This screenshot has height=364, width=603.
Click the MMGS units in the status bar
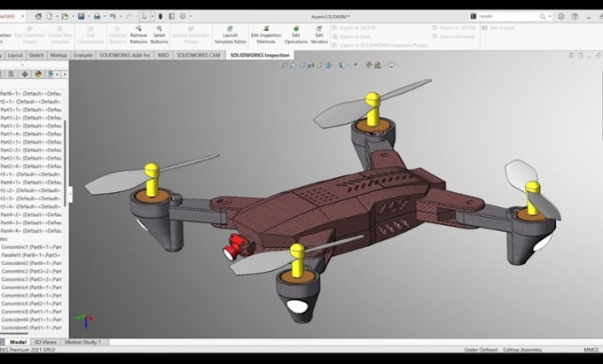point(591,350)
